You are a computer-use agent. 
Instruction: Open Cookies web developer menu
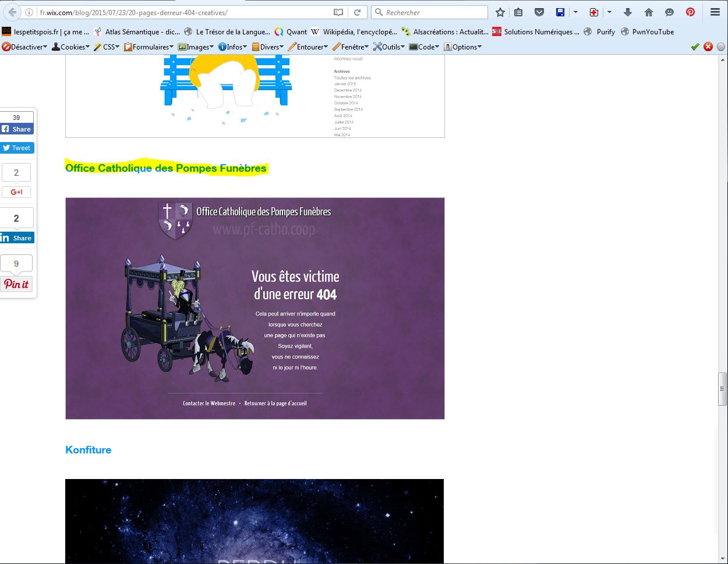click(71, 47)
